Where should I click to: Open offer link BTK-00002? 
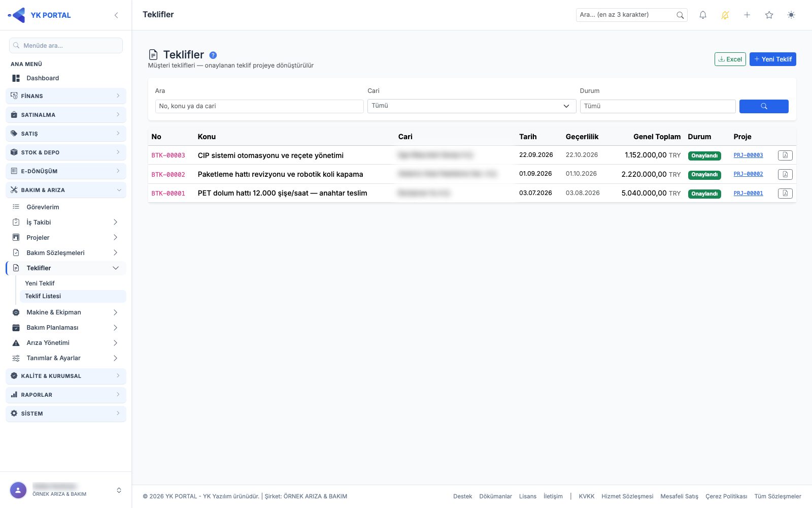point(168,175)
